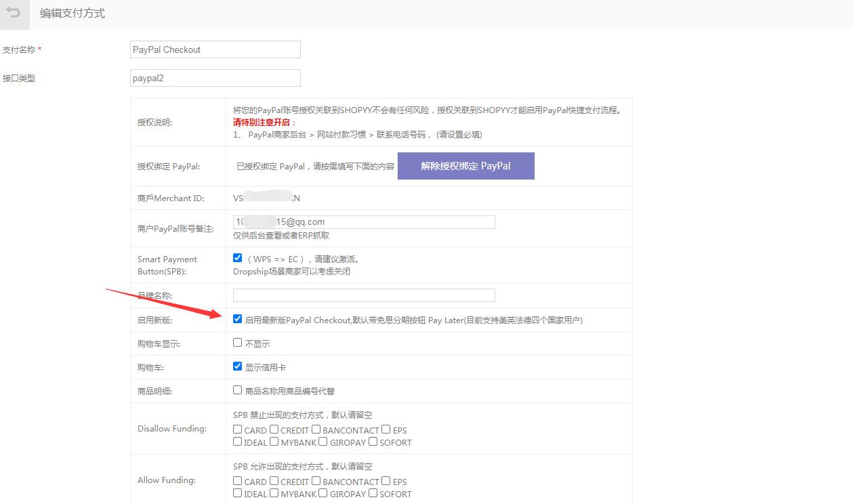Check EPS under Disallow Funding
The width and height of the screenshot is (853, 504).
click(386, 429)
